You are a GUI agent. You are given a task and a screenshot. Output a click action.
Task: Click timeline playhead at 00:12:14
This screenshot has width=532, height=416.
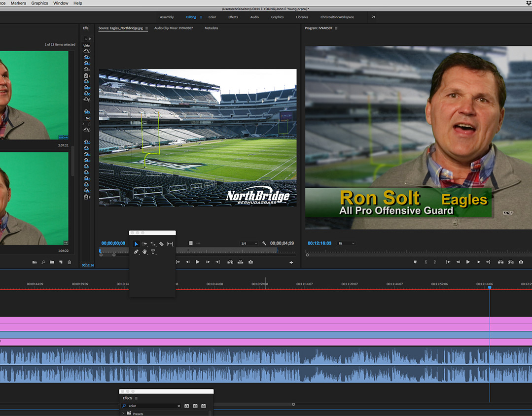490,287
